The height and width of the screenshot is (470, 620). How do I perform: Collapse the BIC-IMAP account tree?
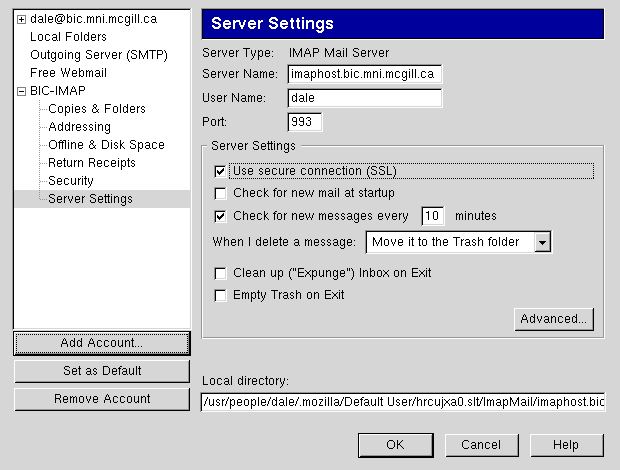[x=22, y=91]
